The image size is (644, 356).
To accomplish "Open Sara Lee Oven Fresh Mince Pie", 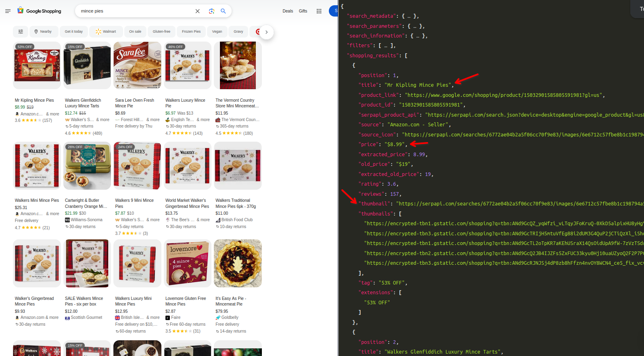I will tap(135, 103).
